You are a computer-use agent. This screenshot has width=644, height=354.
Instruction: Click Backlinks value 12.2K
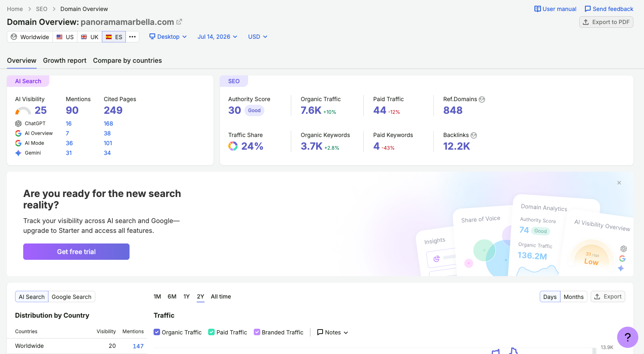pyautogui.click(x=457, y=146)
